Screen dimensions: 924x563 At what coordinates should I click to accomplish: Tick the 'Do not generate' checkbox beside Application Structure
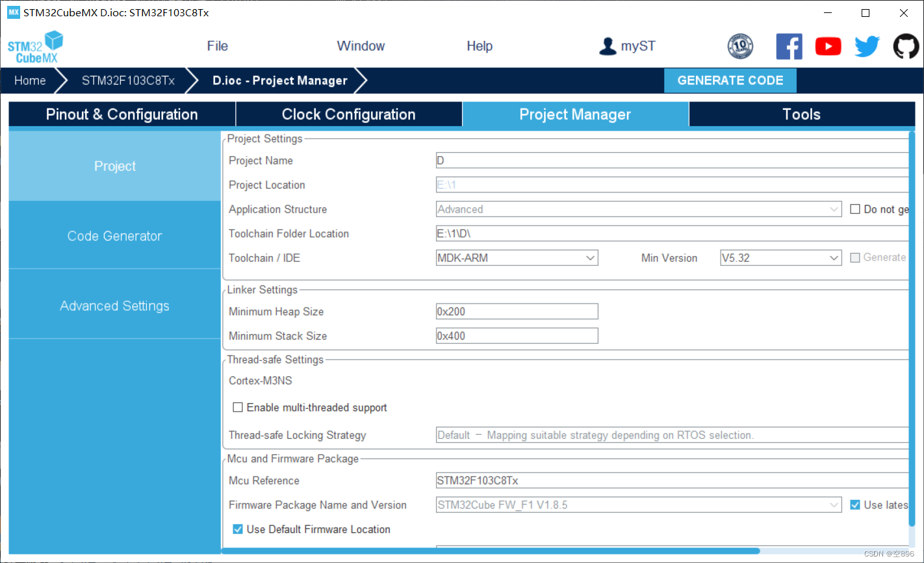(x=855, y=209)
